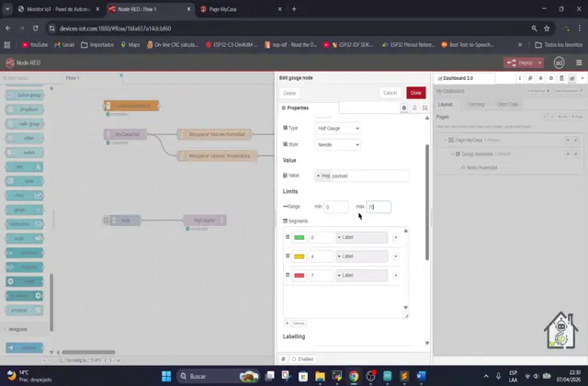Delete the red segment with its x button
The height and width of the screenshot is (386, 588).
tap(396, 275)
